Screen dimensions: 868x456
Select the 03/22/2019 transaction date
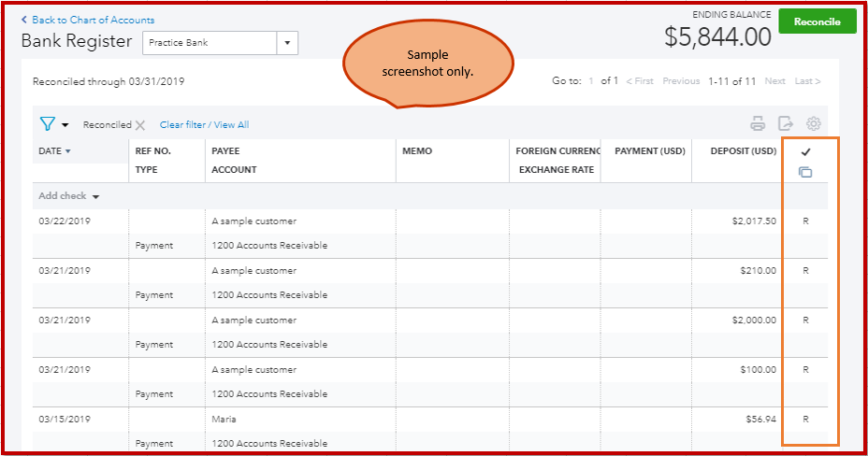pos(65,221)
